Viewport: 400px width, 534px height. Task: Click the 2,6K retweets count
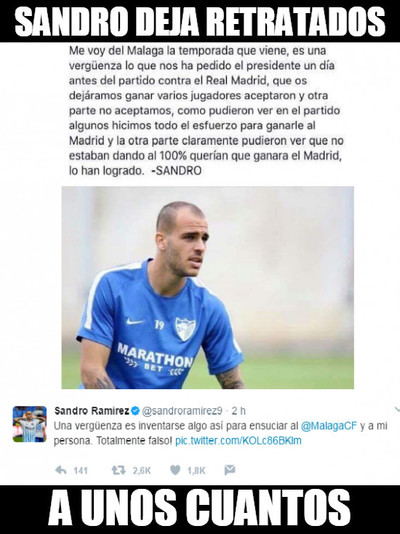tap(142, 471)
